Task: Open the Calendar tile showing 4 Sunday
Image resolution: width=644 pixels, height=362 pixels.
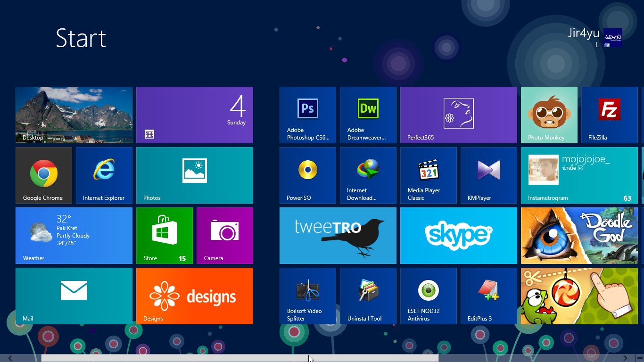Action: tap(195, 115)
